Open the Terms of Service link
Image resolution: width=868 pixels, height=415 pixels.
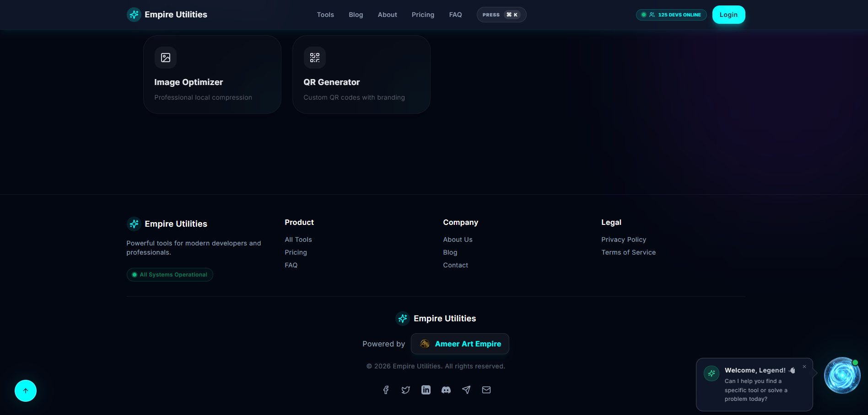(629, 252)
